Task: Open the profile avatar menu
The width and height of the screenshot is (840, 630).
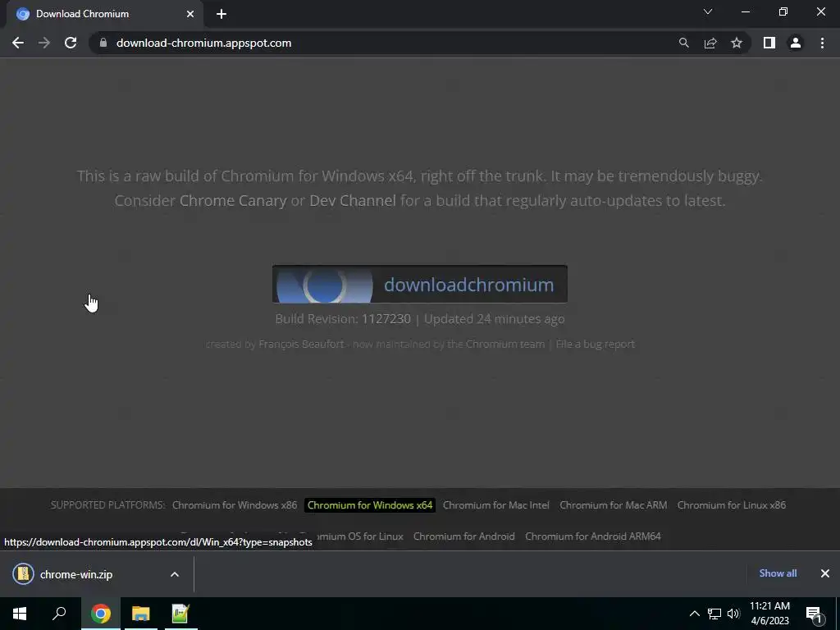Action: pos(796,43)
